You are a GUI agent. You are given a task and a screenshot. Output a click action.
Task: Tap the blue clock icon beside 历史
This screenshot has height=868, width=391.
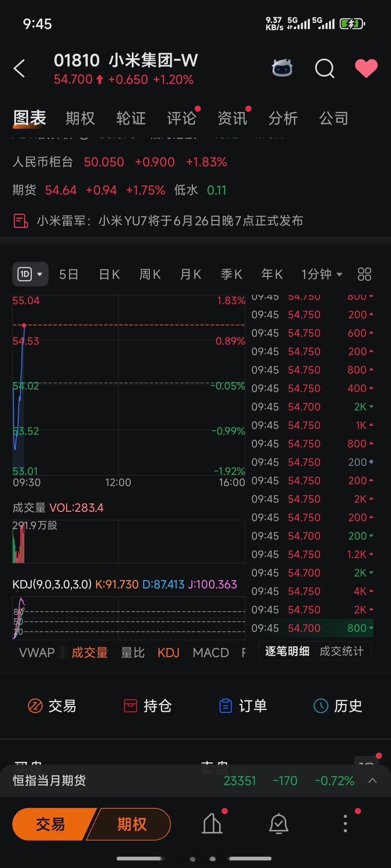(x=321, y=706)
